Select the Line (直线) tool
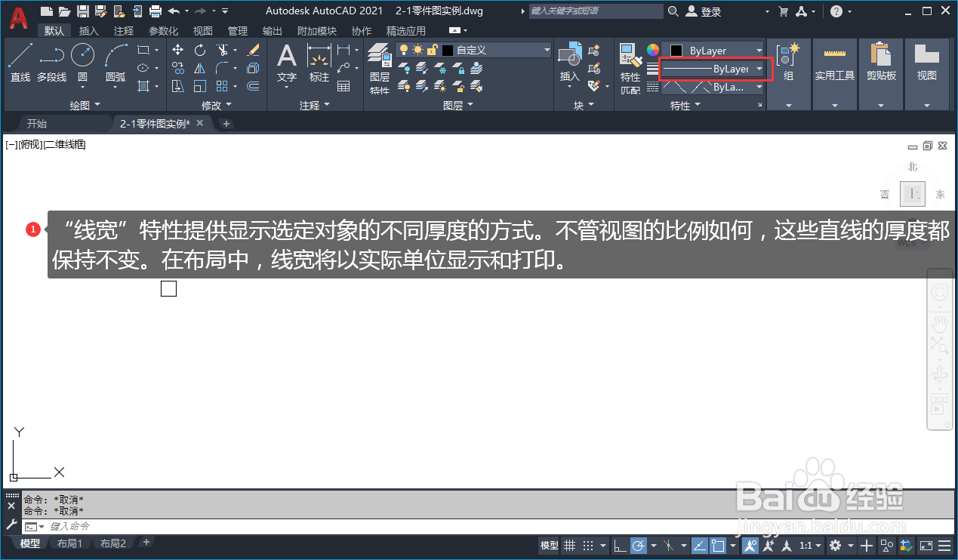Image resolution: width=958 pixels, height=560 pixels. 20,62
